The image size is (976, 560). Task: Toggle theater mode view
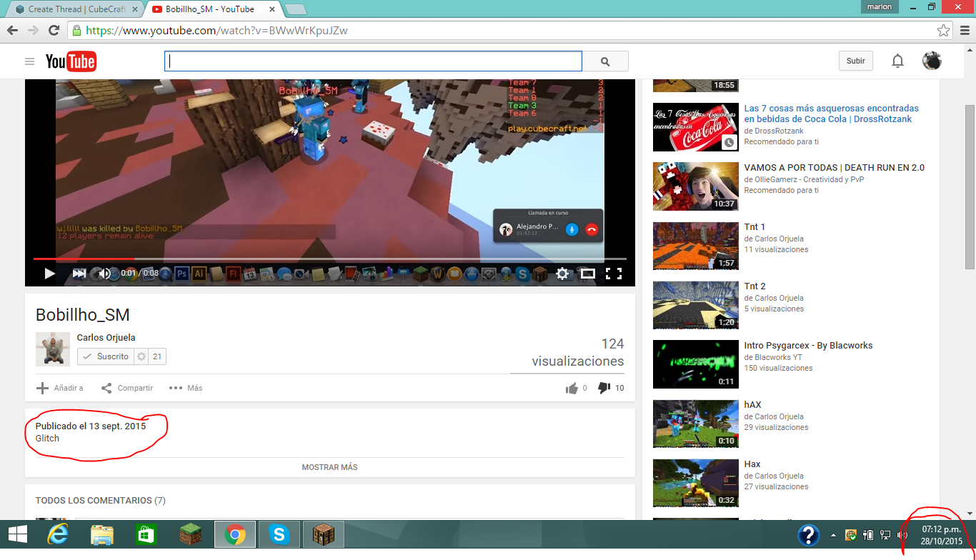588,273
